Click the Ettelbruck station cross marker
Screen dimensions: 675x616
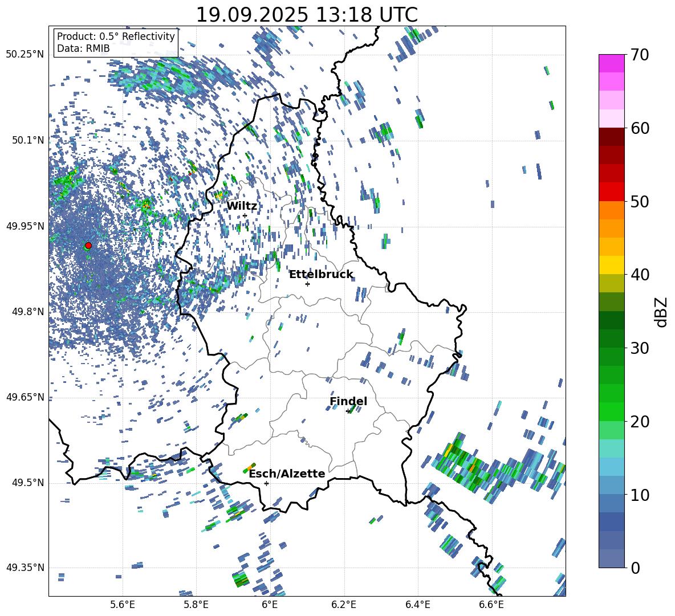point(307,284)
